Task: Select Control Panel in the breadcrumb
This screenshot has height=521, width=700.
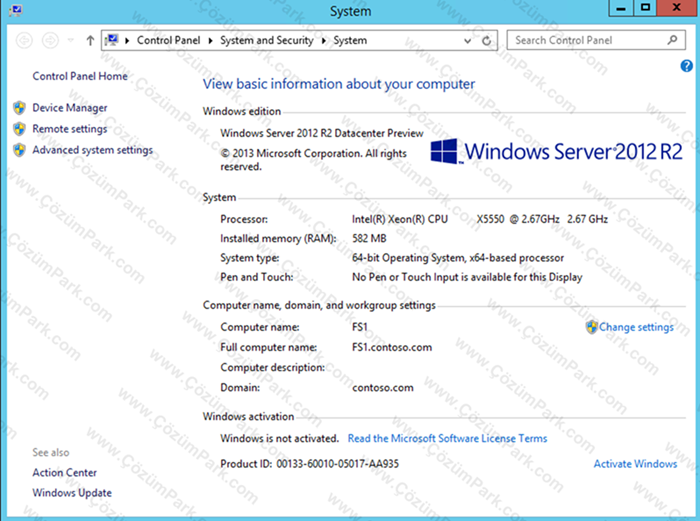Action: click(x=168, y=40)
